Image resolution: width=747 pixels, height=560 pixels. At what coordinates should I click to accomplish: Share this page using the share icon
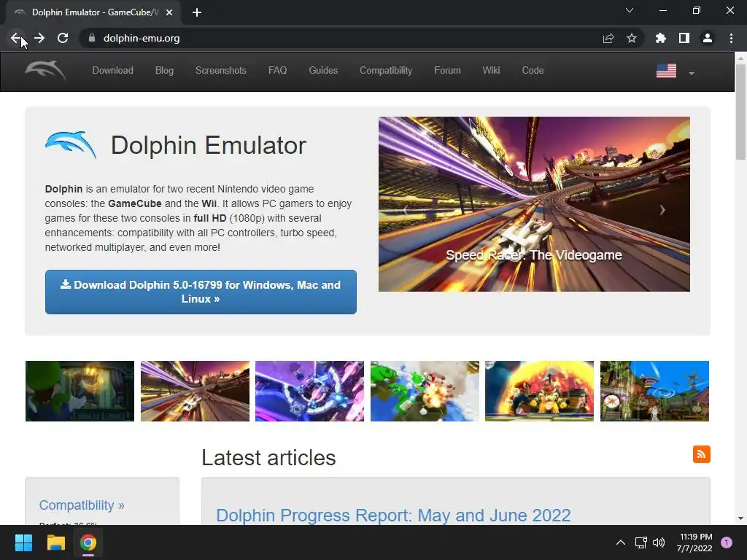pos(608,38)
